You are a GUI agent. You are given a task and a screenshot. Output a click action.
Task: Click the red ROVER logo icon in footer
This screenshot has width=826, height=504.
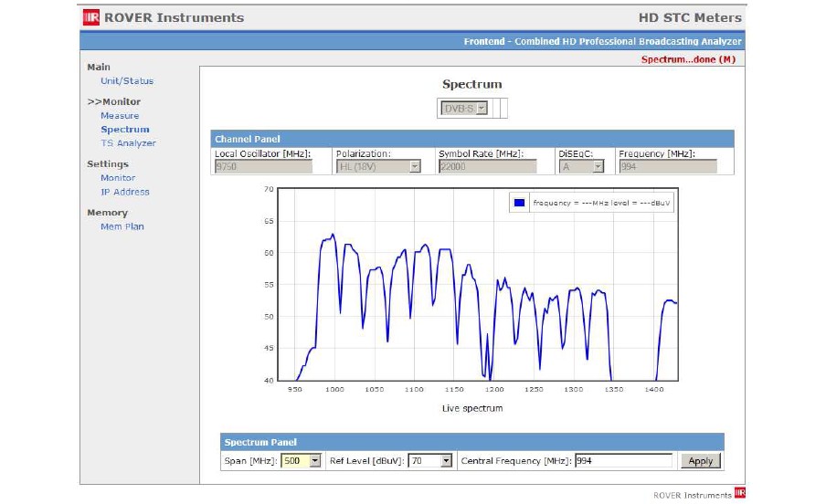[x=740, y=492]
